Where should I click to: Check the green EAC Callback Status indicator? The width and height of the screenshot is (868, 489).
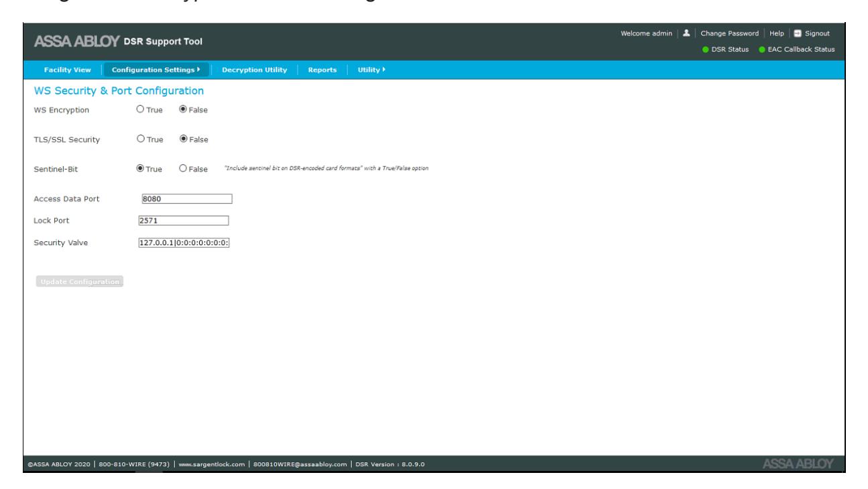(x=761, y=50)
